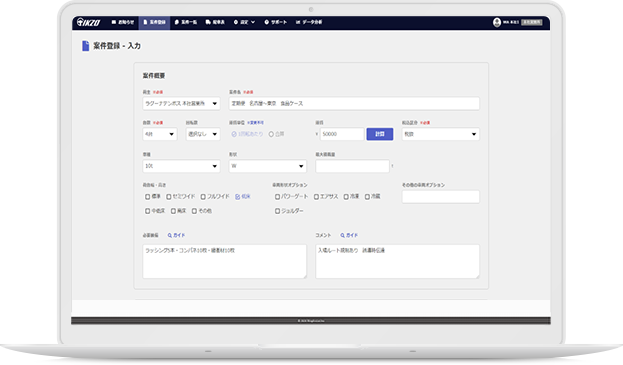Expand the 設定 navbar dropdown
The width and height of the screenshot is (623, 365).
244,22
